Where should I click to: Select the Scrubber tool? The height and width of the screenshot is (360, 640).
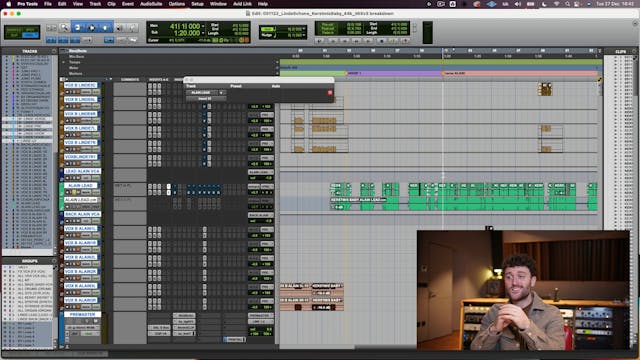[120, 28]
